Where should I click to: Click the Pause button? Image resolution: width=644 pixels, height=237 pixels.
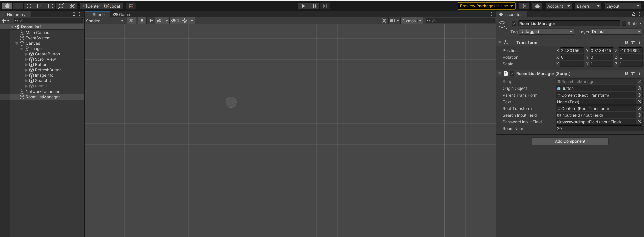click(314, 6)
